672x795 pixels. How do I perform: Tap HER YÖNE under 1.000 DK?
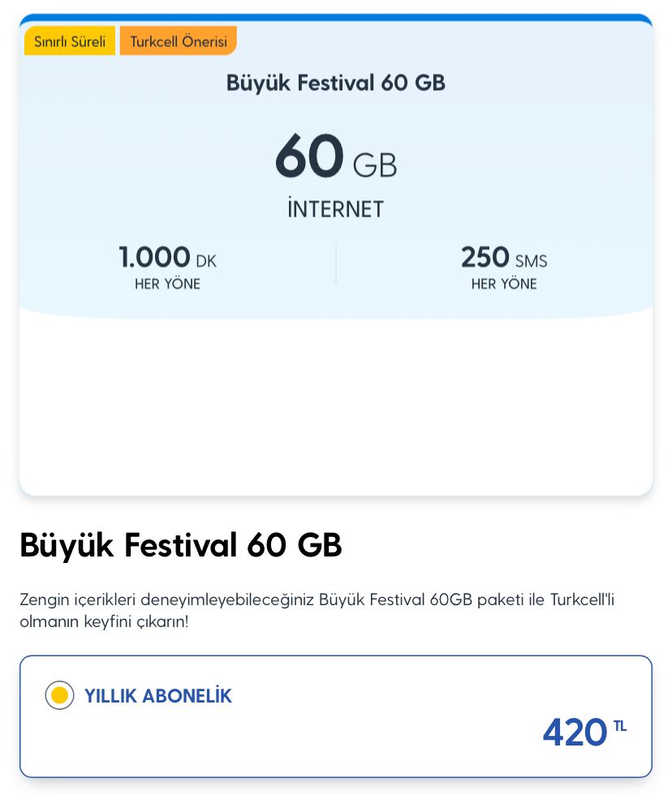(167, 284)
